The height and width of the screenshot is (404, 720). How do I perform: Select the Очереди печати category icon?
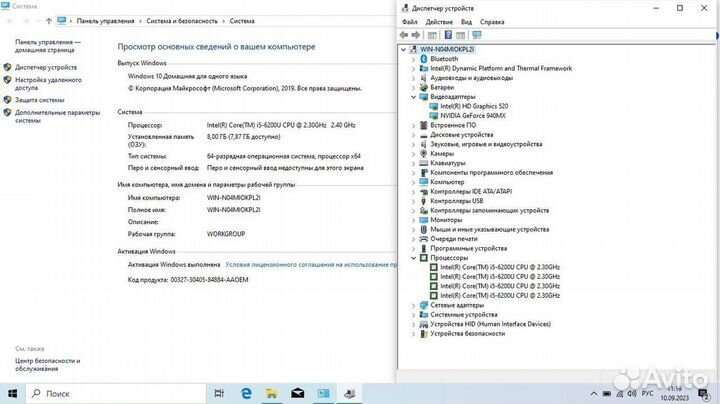[424, 239]
